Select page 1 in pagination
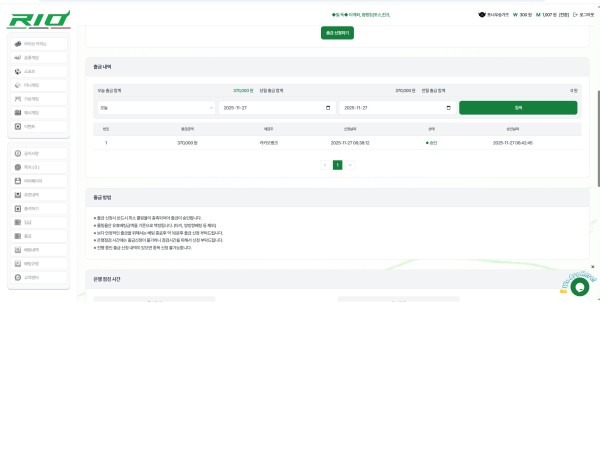600x451 pixels. click(x=337, y=165)
